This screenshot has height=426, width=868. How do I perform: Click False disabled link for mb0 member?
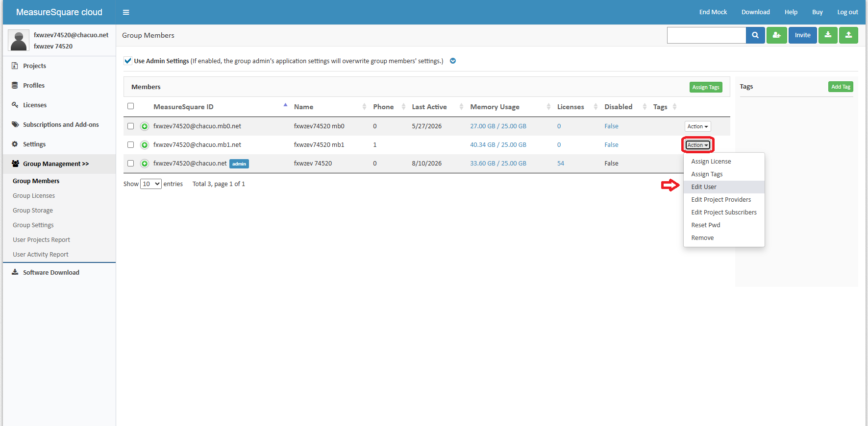611,126
